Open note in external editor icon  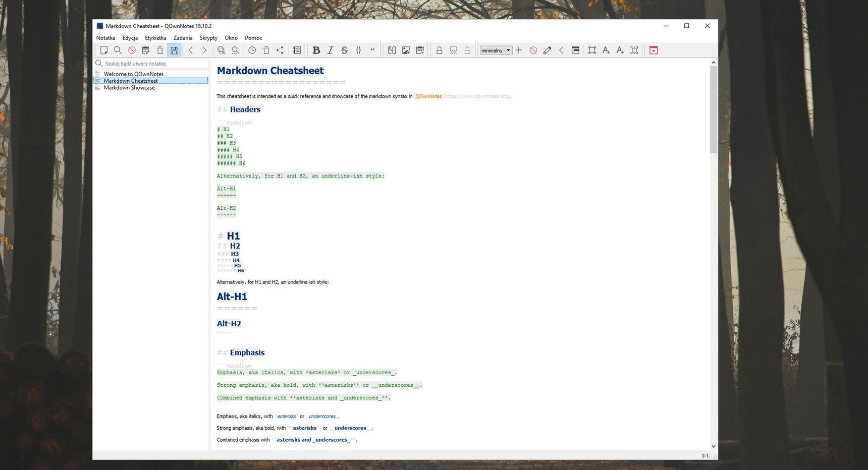[146, 50]
